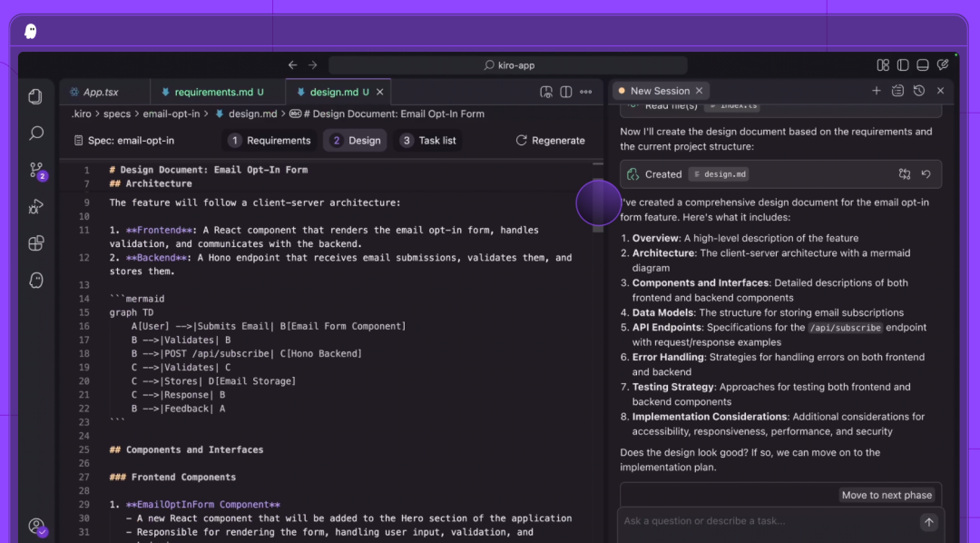Click the editor vertical scrollbar thumb

598,203
